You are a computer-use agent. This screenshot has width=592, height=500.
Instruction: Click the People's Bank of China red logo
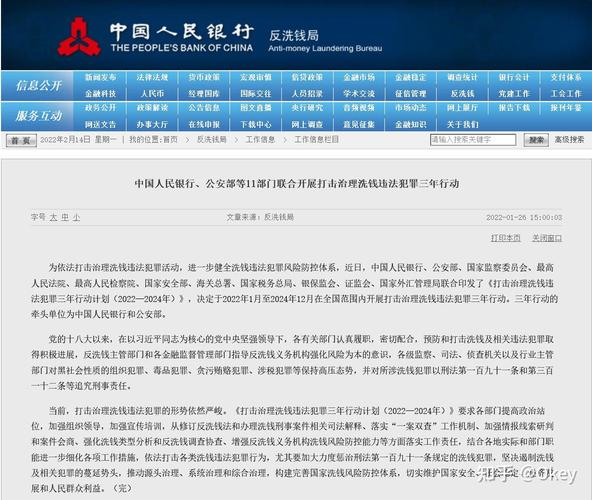(x=79, y=37)
